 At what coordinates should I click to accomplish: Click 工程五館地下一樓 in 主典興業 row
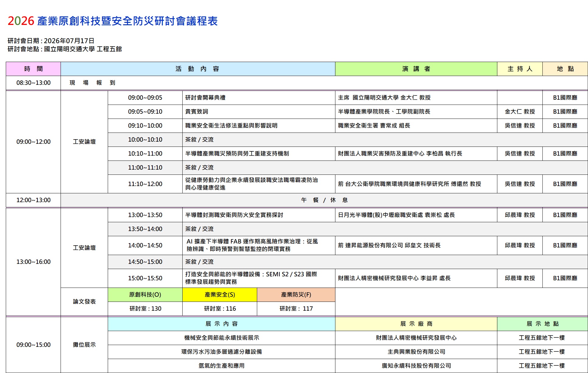[x=542, y=352]
